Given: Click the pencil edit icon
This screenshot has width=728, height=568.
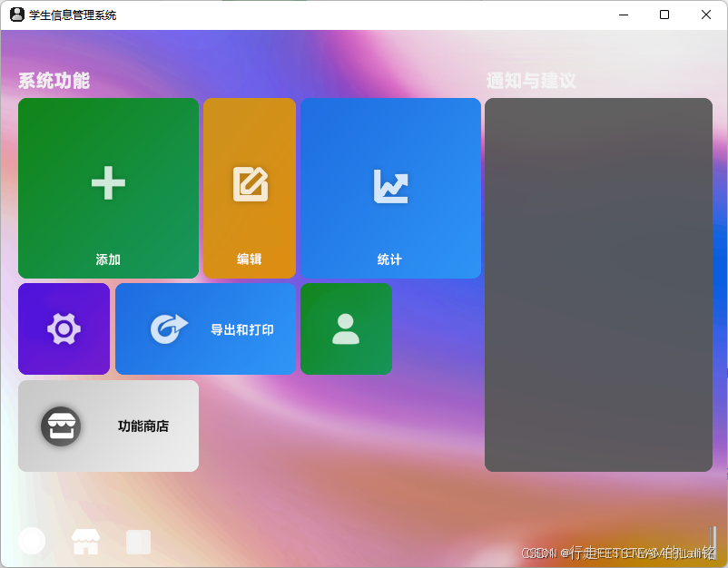Looking at the screenshot, I should click(x=251, y=184).
